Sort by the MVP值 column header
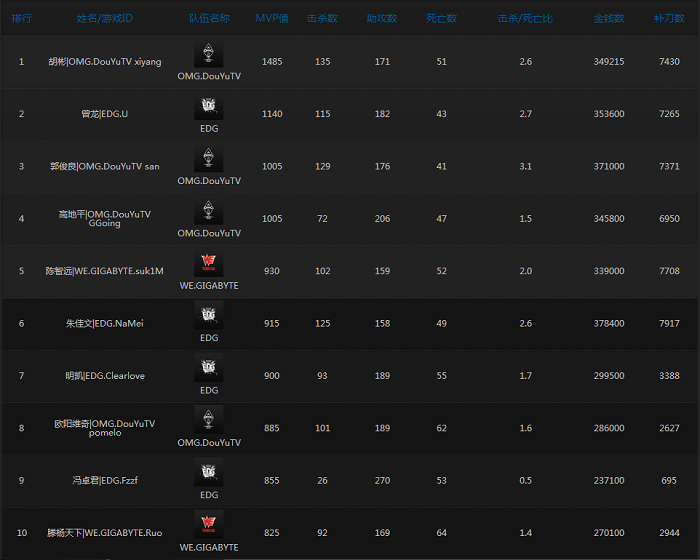The width and height of the screenshot is (700, 560). [x=271, y=18]
